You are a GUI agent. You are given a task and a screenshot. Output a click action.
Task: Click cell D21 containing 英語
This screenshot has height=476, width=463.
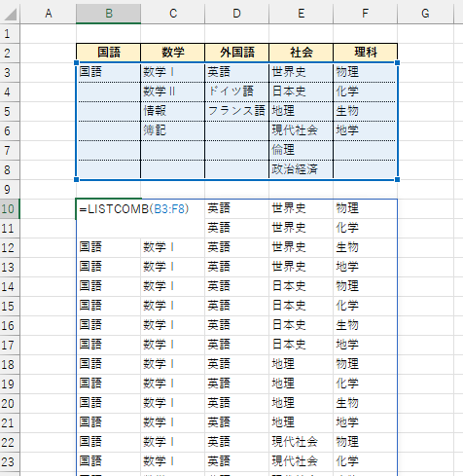coord(237,422)
